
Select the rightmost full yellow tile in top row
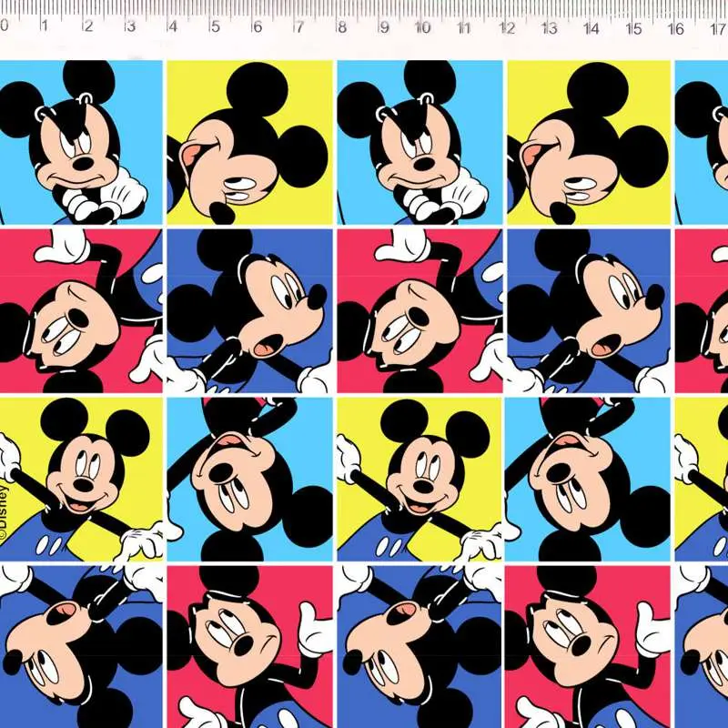(588, 142)
